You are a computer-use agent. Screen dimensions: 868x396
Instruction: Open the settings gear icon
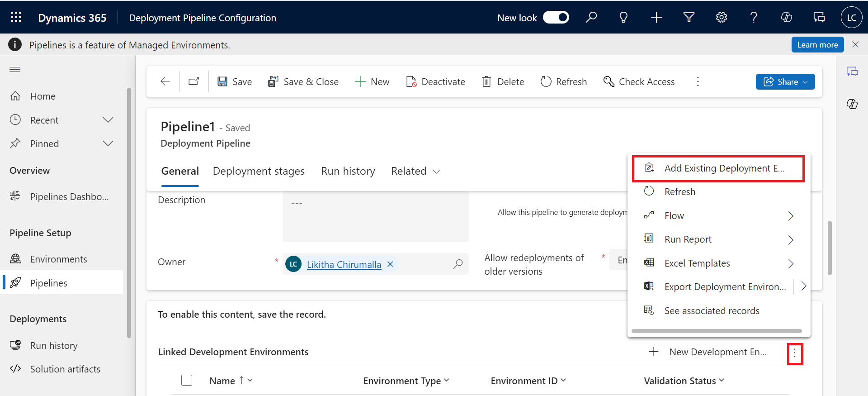(x=721, y=17)
